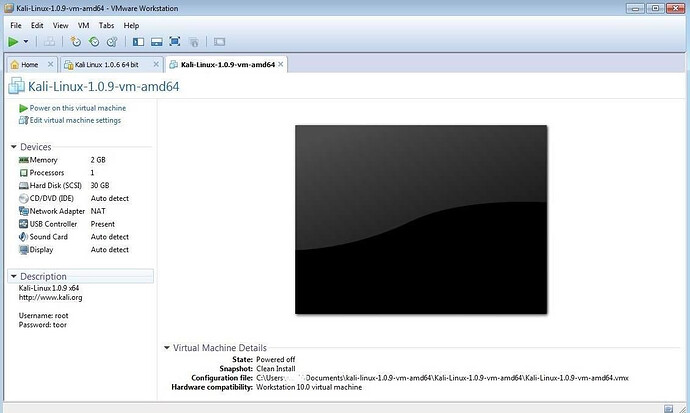Viewport: 690px width, 413px height.
Task: Click Edit virtual machine settings link
Action: [69, 120]
